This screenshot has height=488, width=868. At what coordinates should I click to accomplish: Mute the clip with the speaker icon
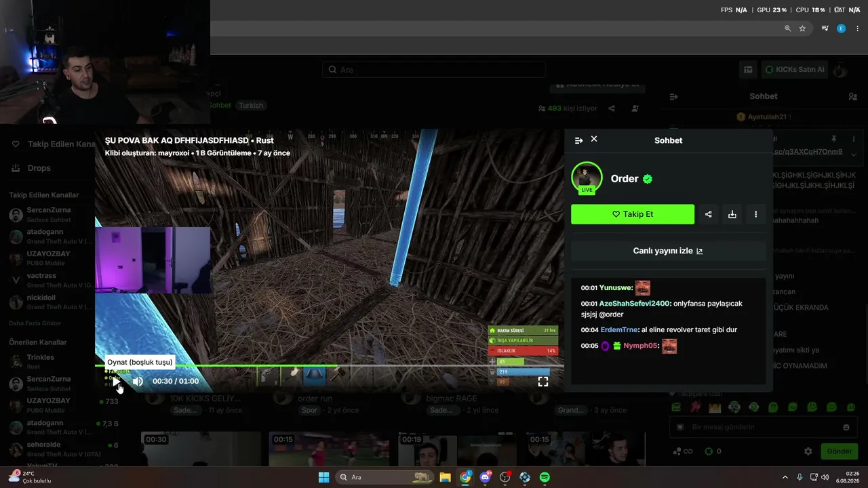(x=138, y=382)
